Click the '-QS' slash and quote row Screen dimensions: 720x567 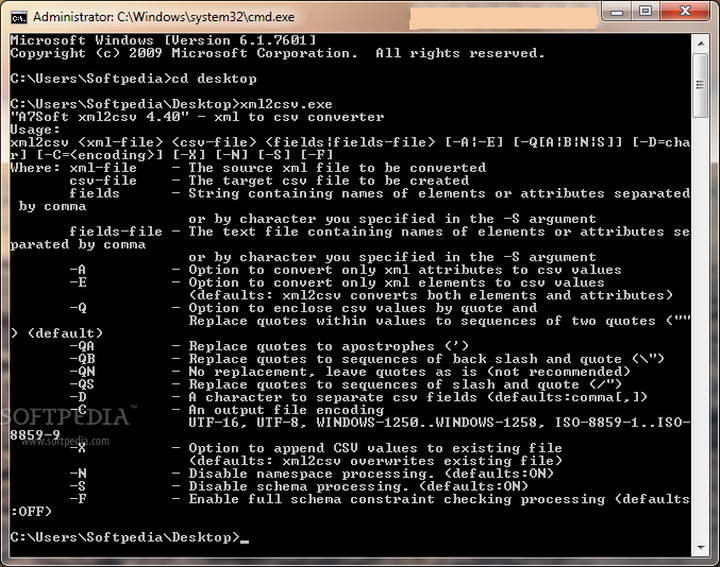[345, 385]
